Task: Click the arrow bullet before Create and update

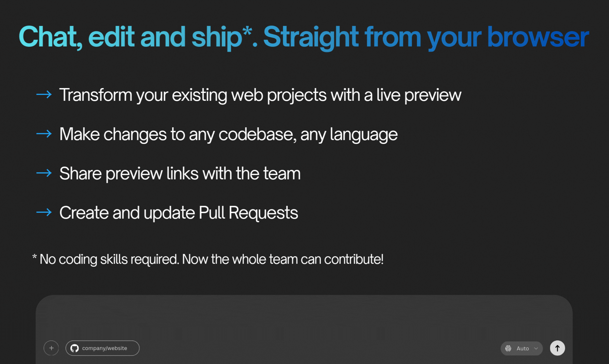Action: (44, 212)
